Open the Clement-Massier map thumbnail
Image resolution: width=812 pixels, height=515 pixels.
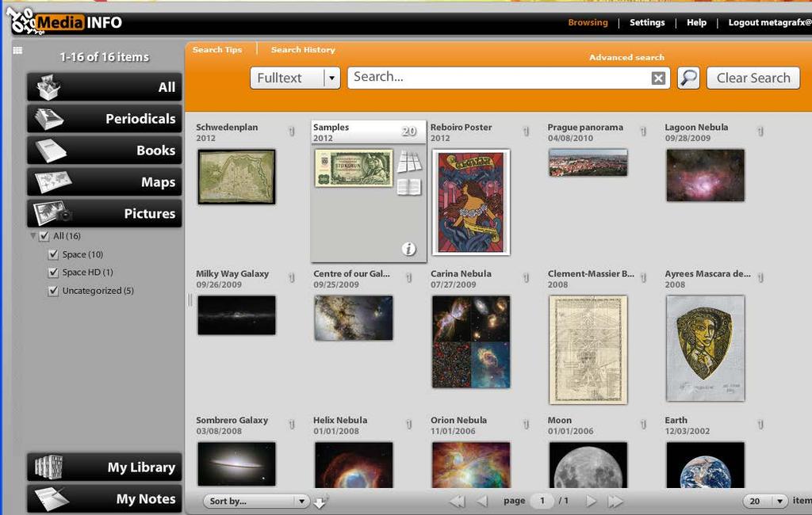(x=588, y=350)
